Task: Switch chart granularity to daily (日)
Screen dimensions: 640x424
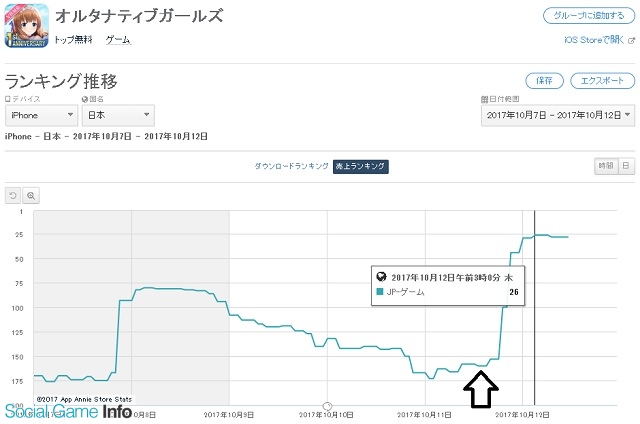Action: tap(626, 166)
